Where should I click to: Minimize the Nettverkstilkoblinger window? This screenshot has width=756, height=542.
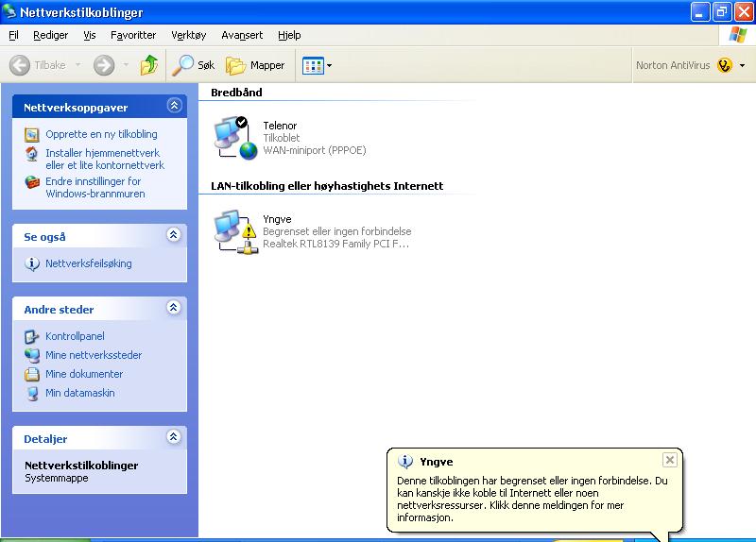[x=700, y=12]
